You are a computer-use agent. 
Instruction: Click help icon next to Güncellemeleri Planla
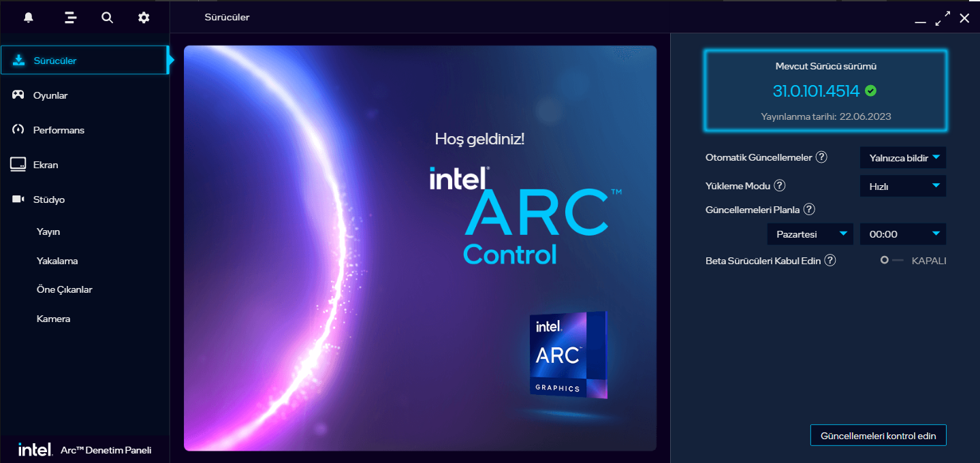(x=809, y=210)
